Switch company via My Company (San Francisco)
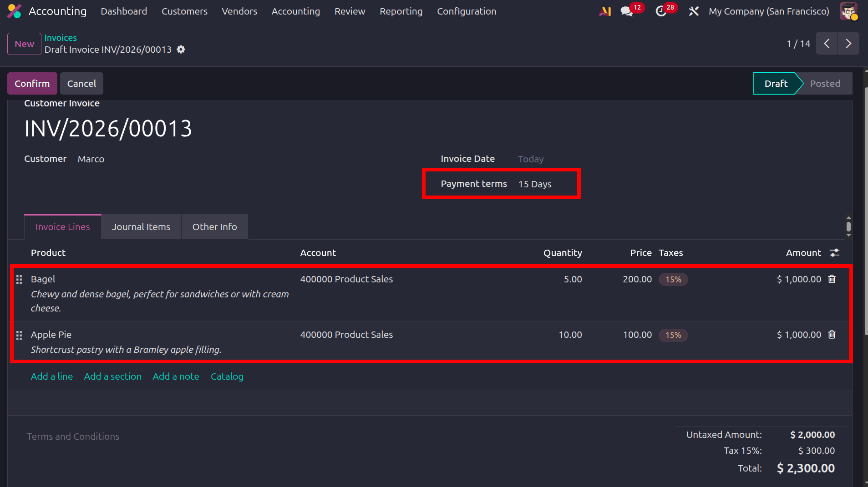The width and height of the screenshot is (868, 487). click(769, 11)
